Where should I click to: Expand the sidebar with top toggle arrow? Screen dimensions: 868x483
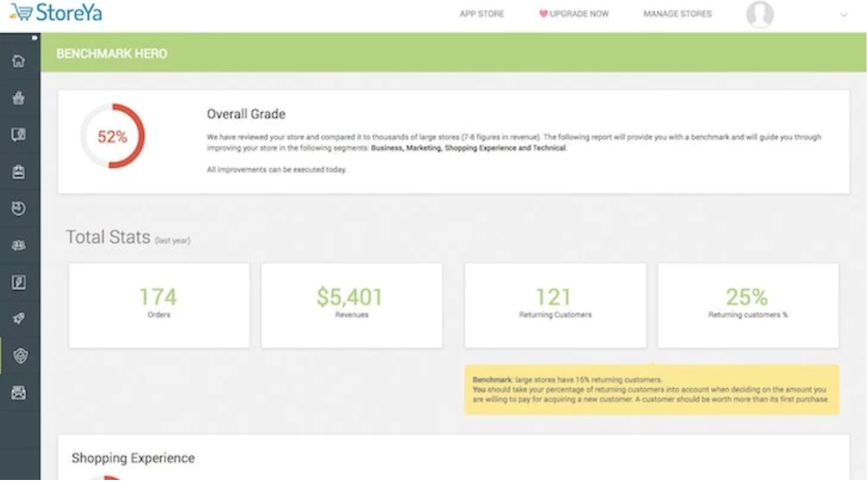click(33, 37)
